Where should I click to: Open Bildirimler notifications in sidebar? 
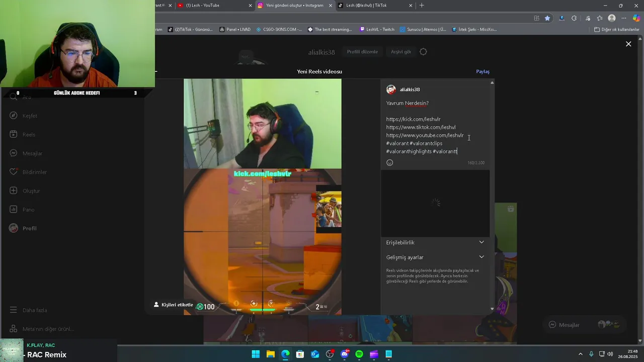click(x=28, y=172)
